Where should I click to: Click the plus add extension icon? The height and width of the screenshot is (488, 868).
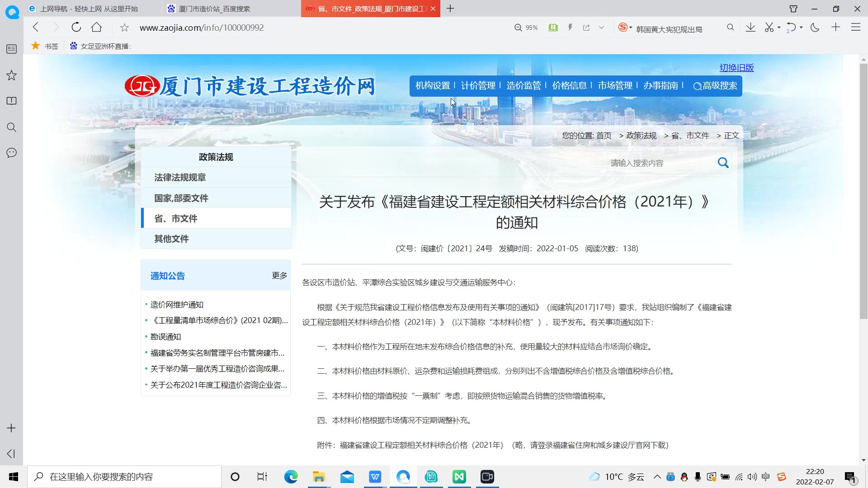coord(835,27)
